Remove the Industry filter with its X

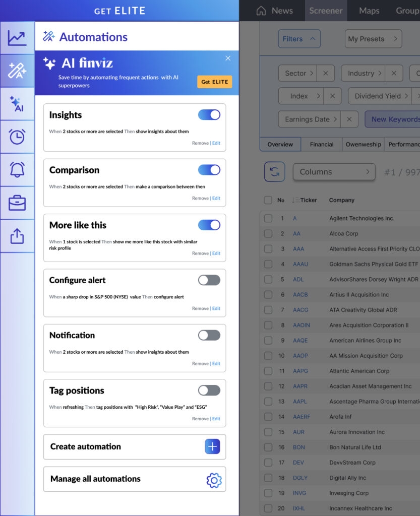(394, 73)
